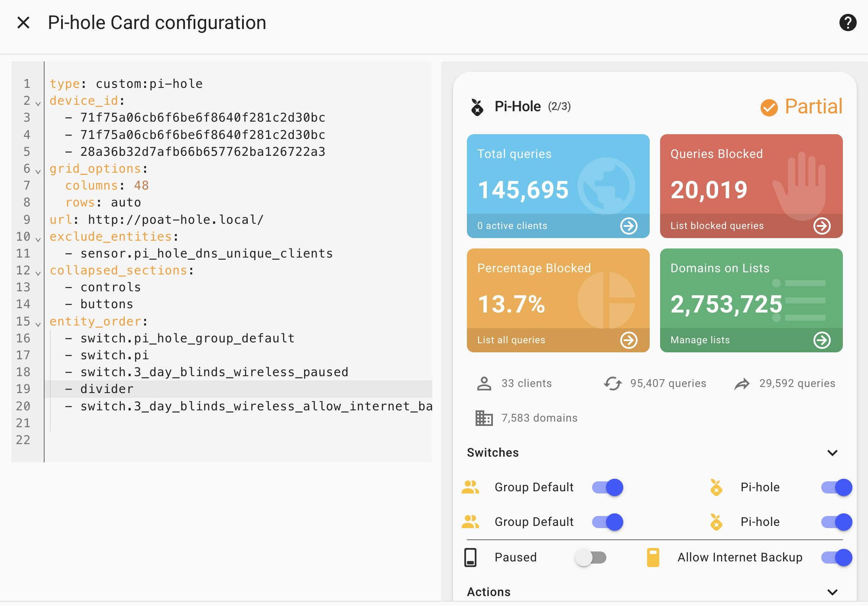The image size is (868, 606).
Task: Click the forwarded queries arrow icon
Action: click(742, 384)
